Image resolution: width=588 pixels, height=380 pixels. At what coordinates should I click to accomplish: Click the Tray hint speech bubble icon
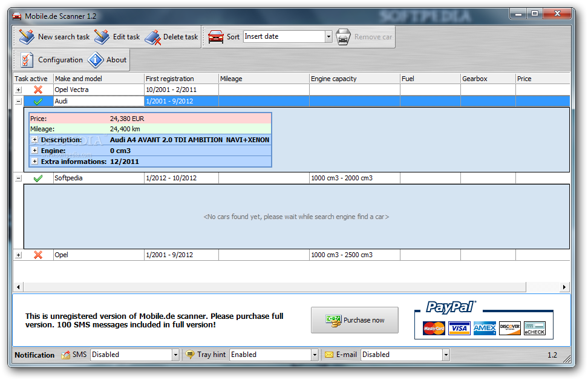(x=190, y=354)
